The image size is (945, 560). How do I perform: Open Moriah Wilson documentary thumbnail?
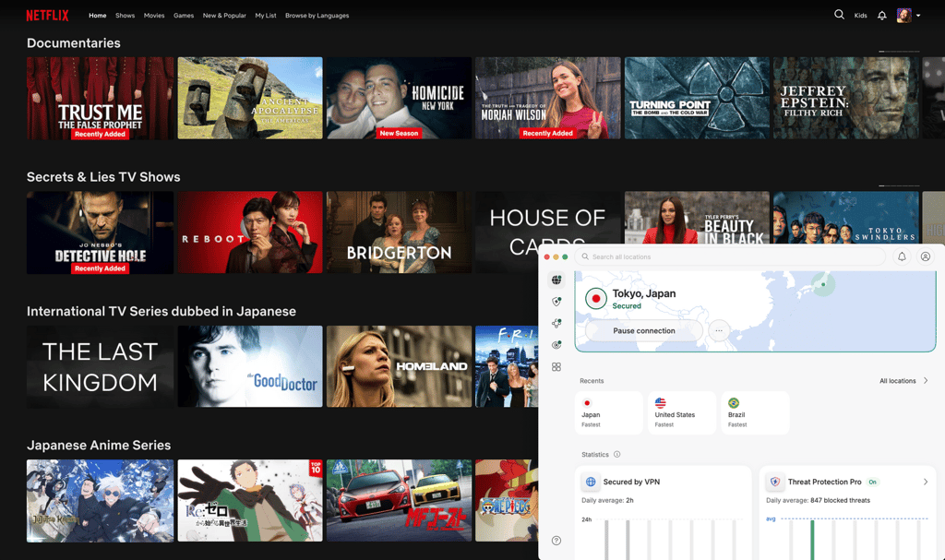pos(548,99)
